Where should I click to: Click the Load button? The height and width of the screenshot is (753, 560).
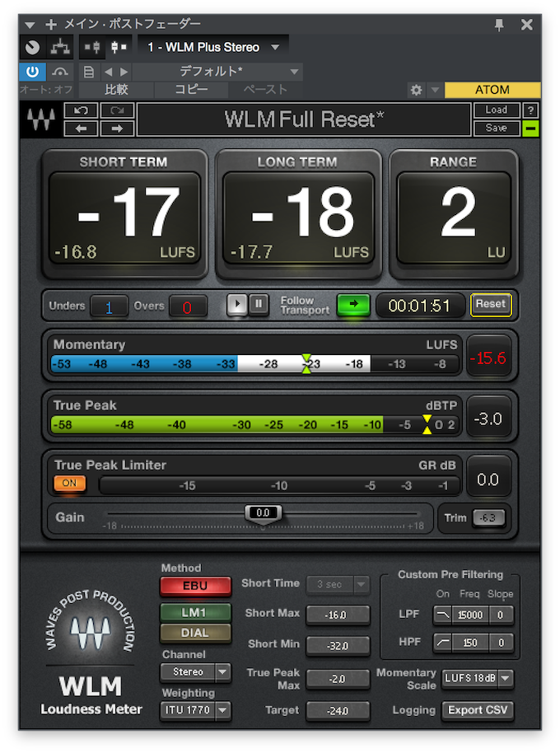point(497,110)
